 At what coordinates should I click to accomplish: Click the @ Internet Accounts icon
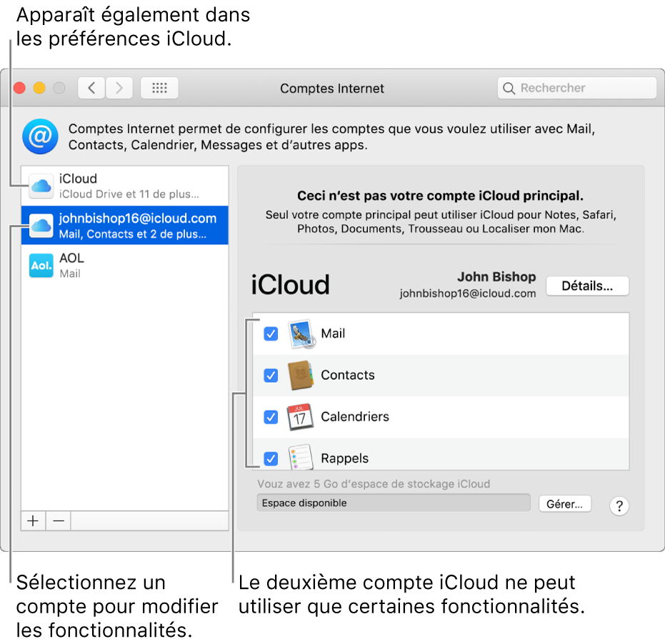pyautogui.click(x=40, y=136)
